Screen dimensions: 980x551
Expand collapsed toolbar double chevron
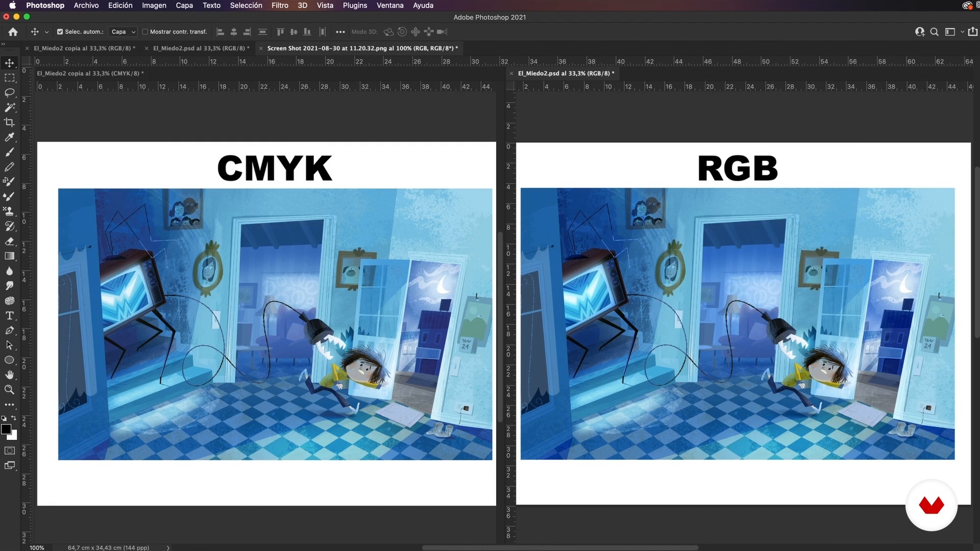tap(4, 44)
